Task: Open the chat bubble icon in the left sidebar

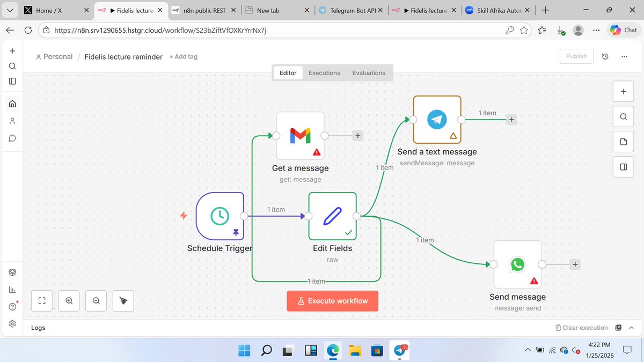Action: [x=12, y=138]
